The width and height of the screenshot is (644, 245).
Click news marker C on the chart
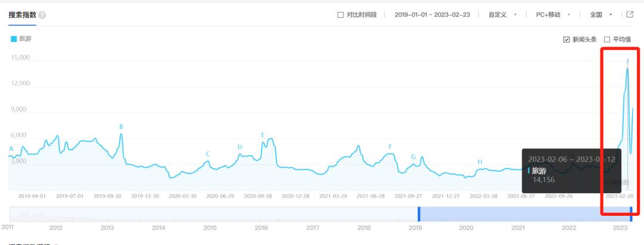point(208,154)
